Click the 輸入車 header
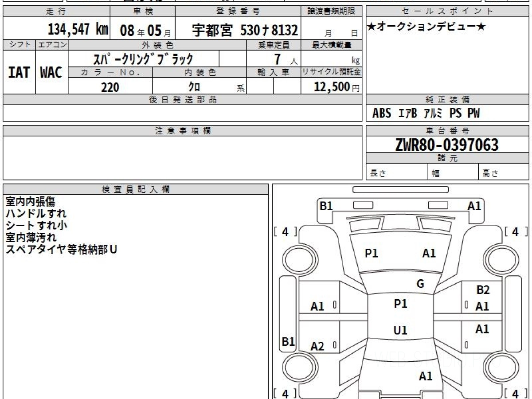 pos(274,73)
